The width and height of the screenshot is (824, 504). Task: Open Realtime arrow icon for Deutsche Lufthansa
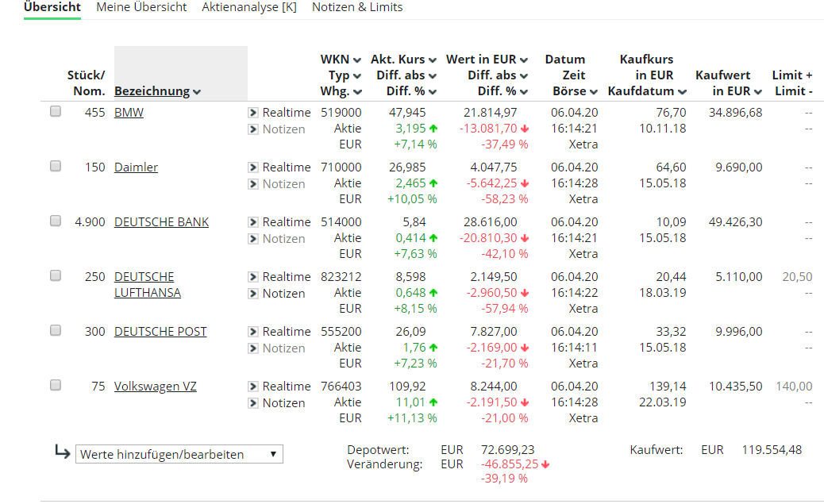[x=253, y=276]
